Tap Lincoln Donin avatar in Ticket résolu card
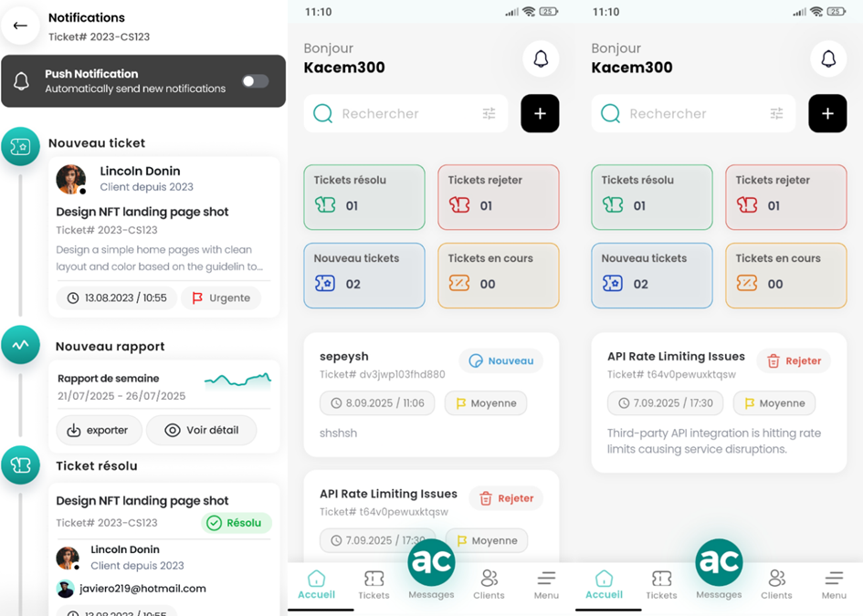Screen dimensions: 863x616 68,558
